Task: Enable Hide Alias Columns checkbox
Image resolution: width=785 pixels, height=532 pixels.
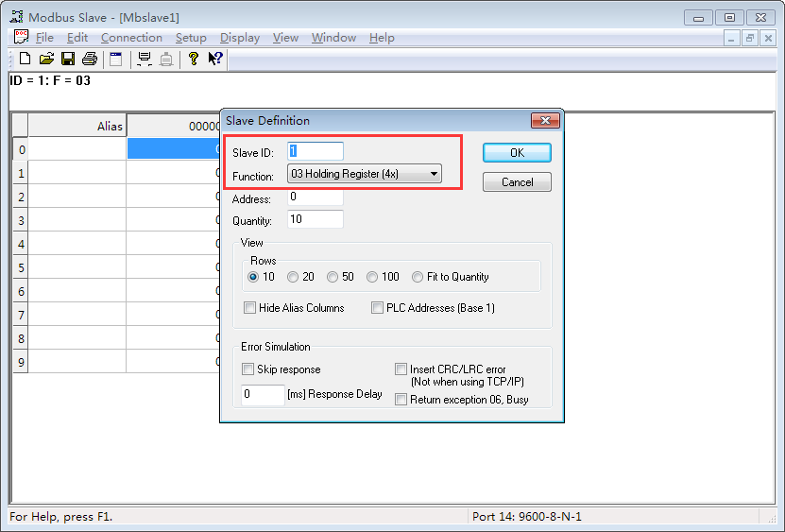Action: pyautogui.click(x=249, y=308)
